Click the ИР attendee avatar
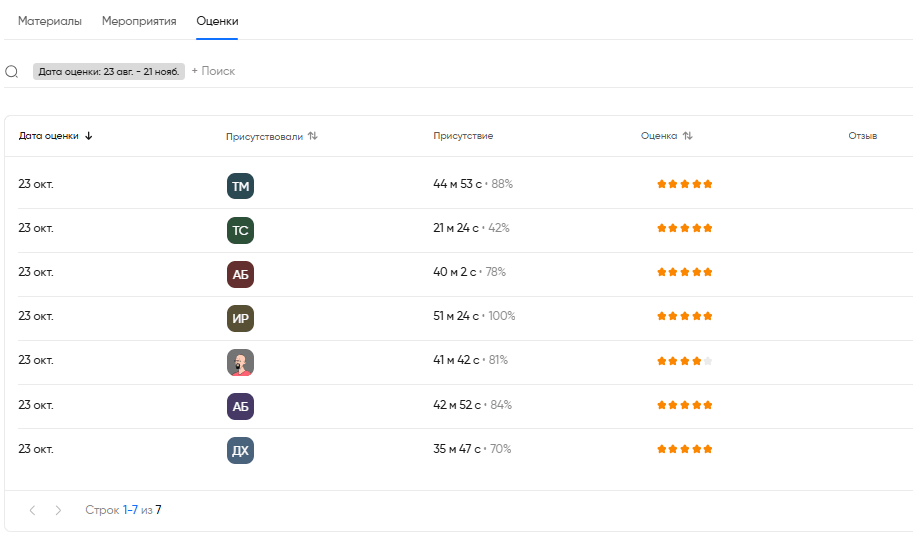 click(x=240, y=318)
